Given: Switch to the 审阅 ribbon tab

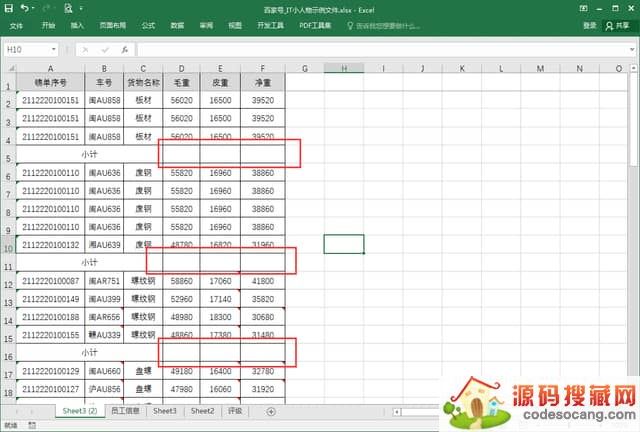Looking at the screenshot, I should [x=206, y=26].
